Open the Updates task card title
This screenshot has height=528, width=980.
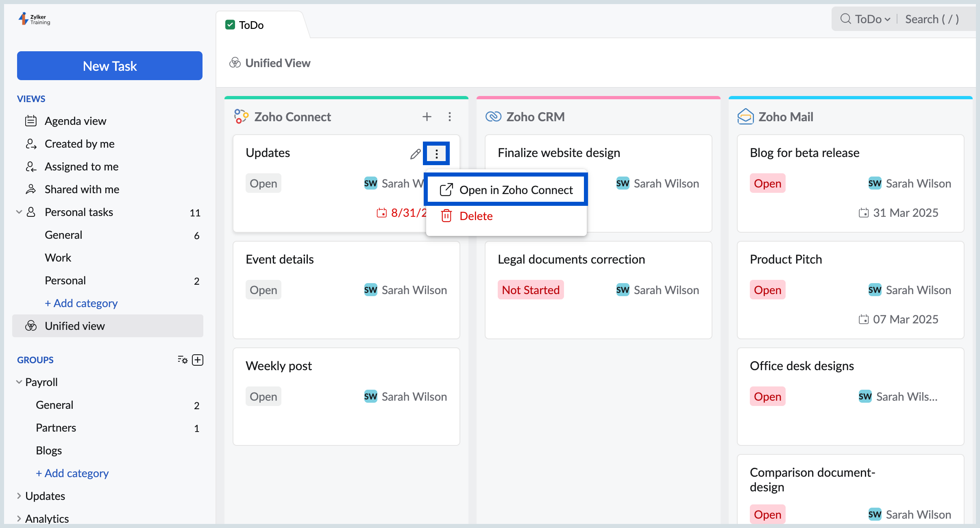click(x=268, y=153)
